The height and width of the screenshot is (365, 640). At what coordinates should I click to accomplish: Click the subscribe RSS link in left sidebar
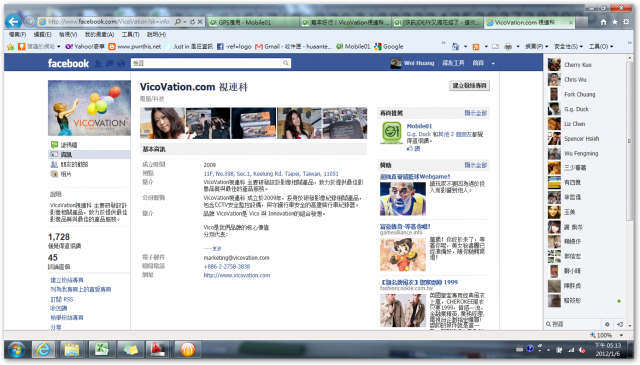(62, 299)
